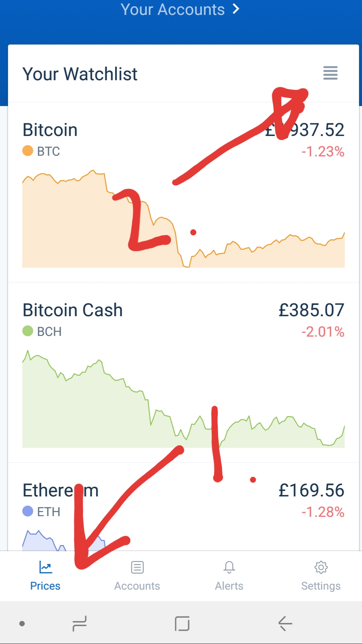Viewport: 362px width, 644px height.
Task: Open Android recent apps button
Action: click(x=80, y=624)
